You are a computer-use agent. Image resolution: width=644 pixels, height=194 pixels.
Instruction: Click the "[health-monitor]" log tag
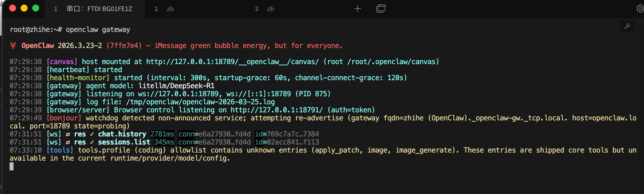(x=78, y=78)
